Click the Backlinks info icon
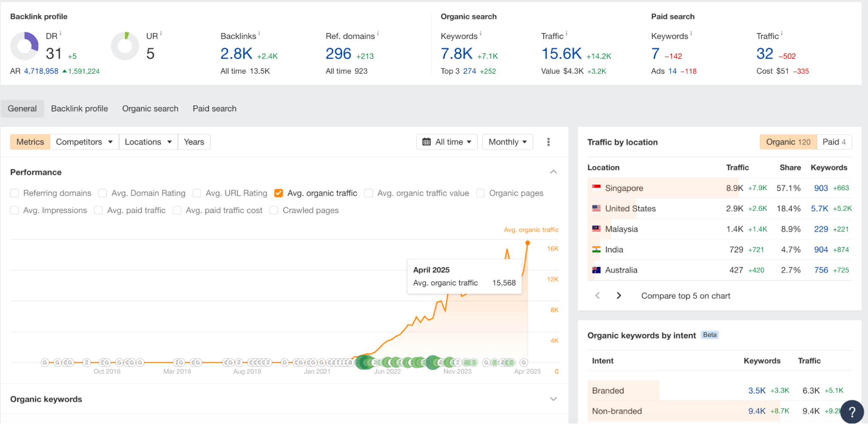Screen dimensions: 868x424 [x=259, y=33]
